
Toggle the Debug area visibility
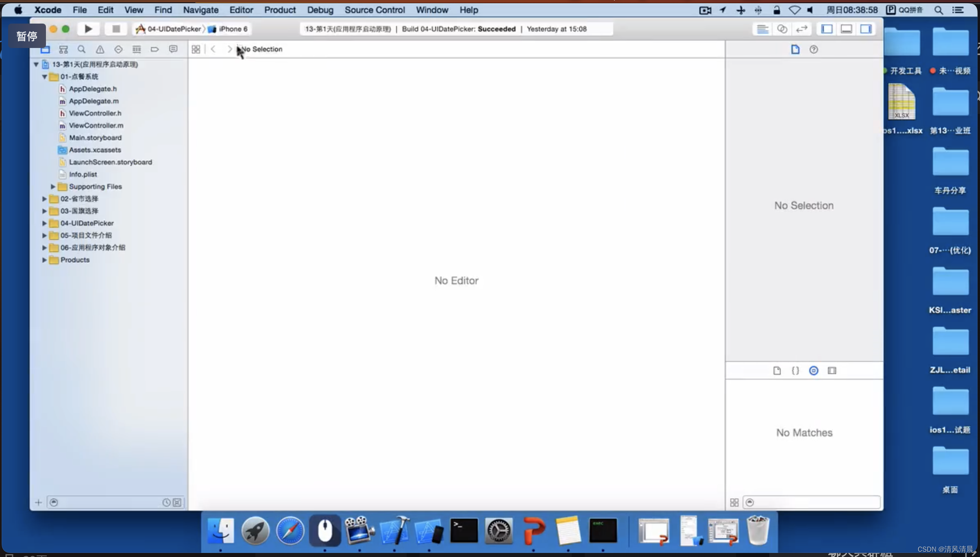click(846, 29)
